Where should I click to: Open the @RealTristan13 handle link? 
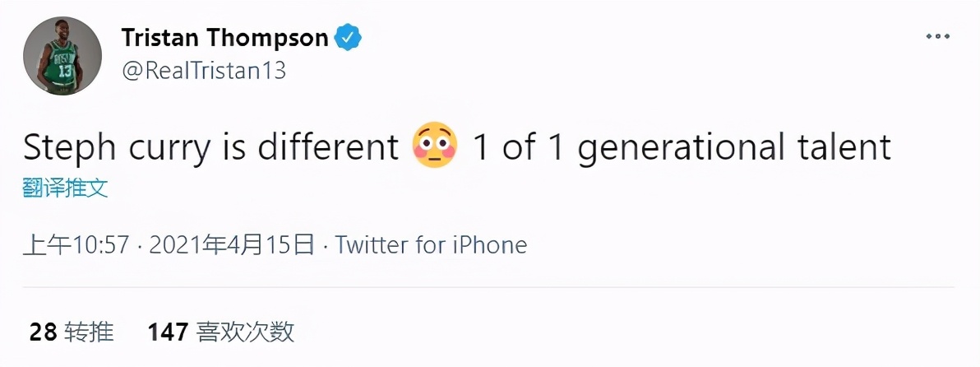tap(204, 71)
